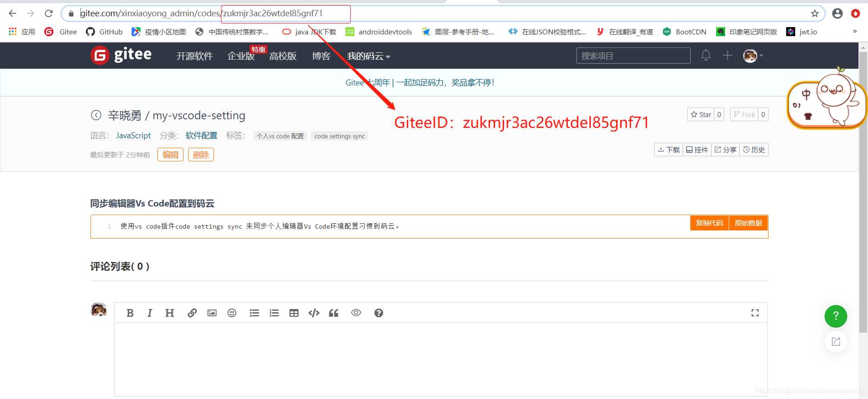Open the Chrome profile account icon
Image resolution: width=868 pixels, height=399 pixels.
click(837, 14)
